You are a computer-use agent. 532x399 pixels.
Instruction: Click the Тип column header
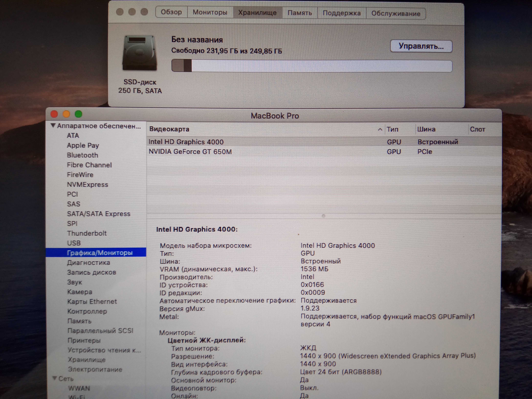pyautogui.click(x=392, y=129)
